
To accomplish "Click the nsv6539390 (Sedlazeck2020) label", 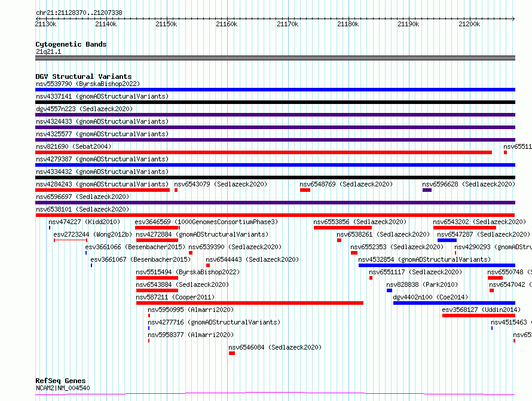I will click(x=235, y=247).
